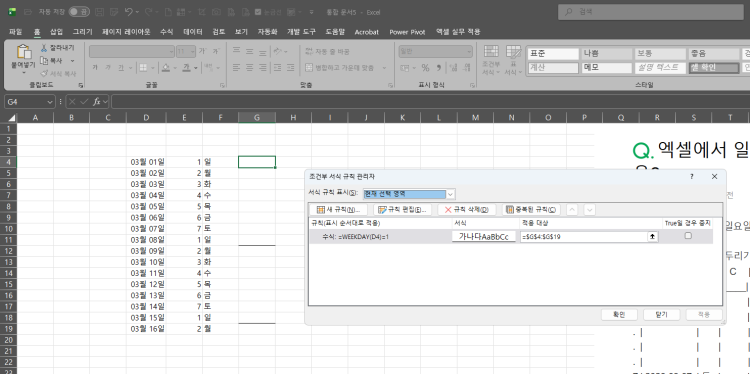The image size is (750, 374).
Task: Open the Name Box G4 dropdown
Action: coord(50,101)
